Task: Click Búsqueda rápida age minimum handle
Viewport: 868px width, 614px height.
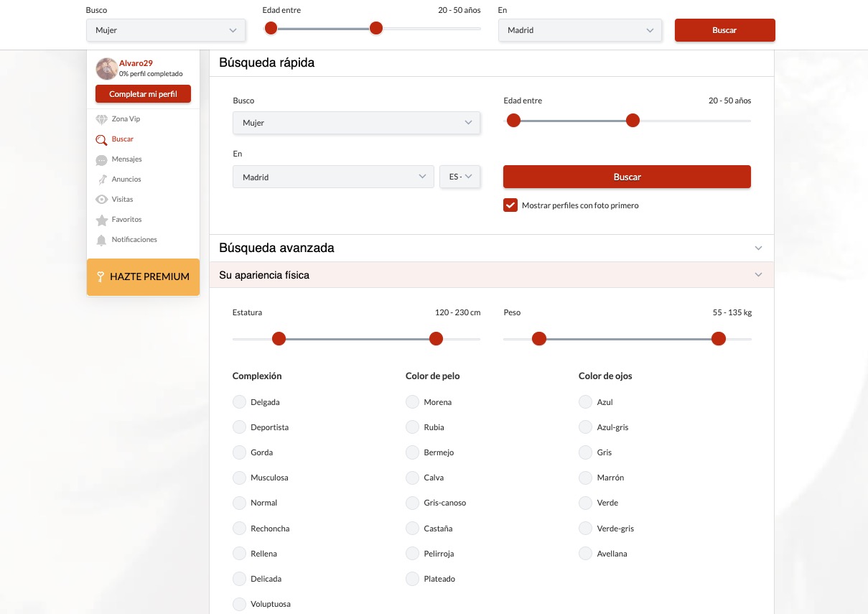Action: (513, 121)
